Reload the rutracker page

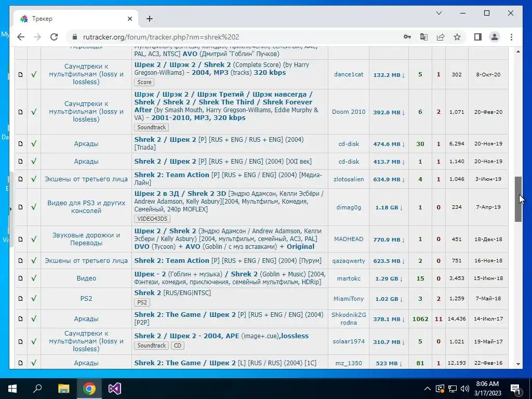54,37
